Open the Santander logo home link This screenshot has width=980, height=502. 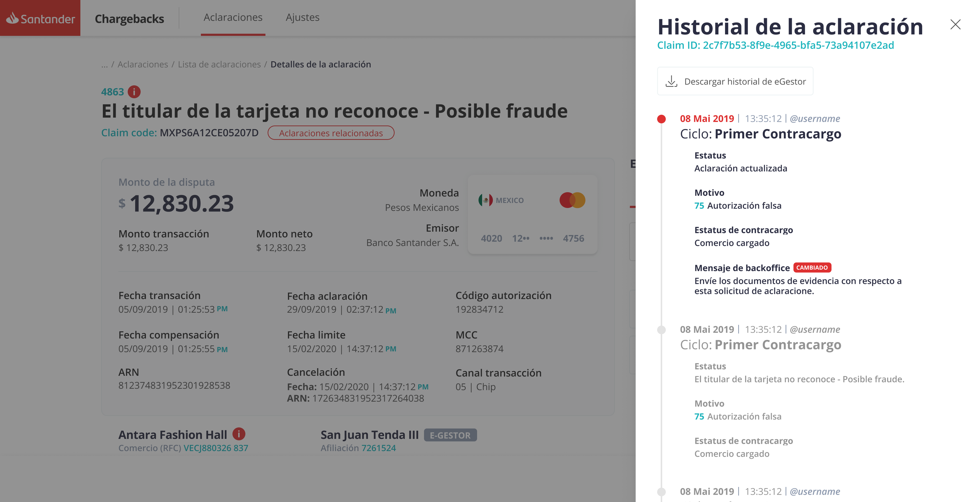click(40, 18)
